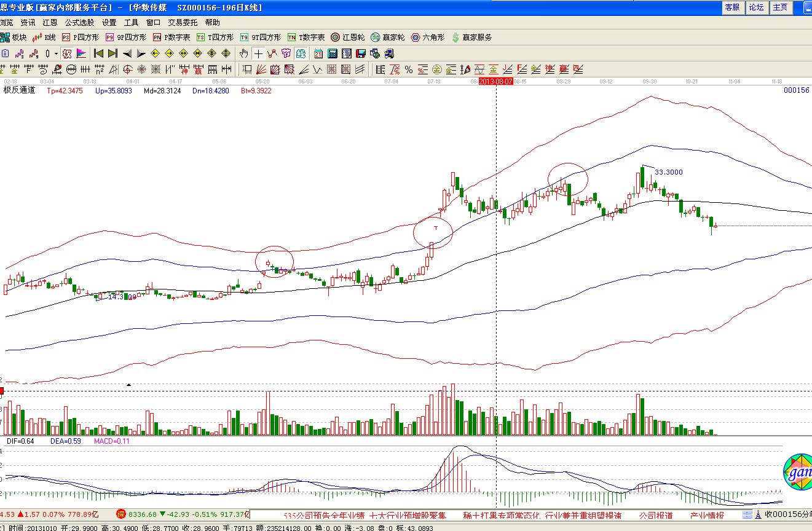Viewport: 812px width, 531px height.
Task: Click the 公司报道 news ticker link
Action: [655, 515]
